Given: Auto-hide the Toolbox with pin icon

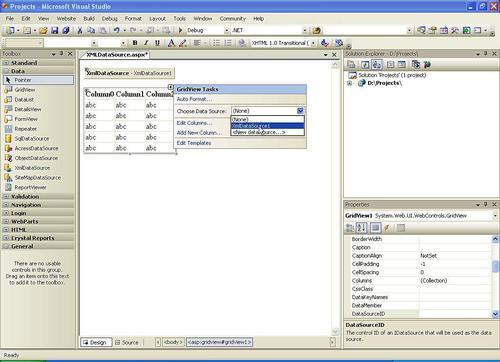Looking at the screenshot, I should 61,53.
